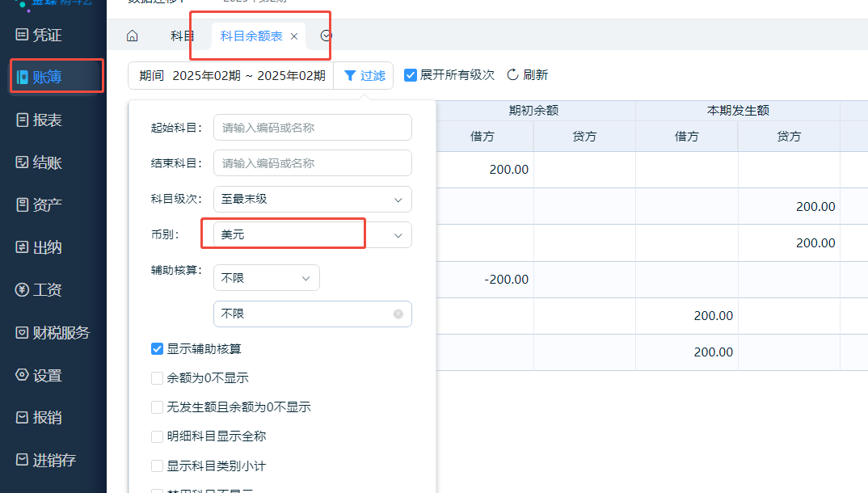Viewport: 868px width, 493px height.
Task: Click the 起始科目 input field
Action: click(x=312, y=127)
